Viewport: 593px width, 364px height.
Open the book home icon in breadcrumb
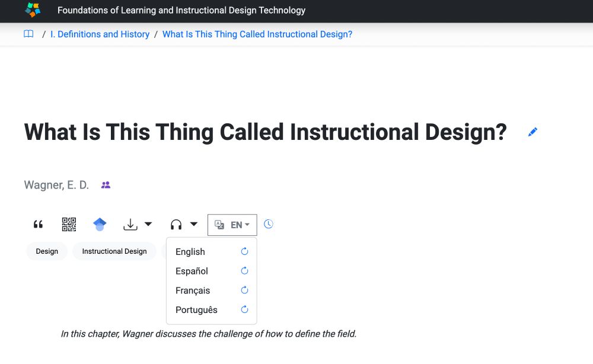(x=28, y=34)
